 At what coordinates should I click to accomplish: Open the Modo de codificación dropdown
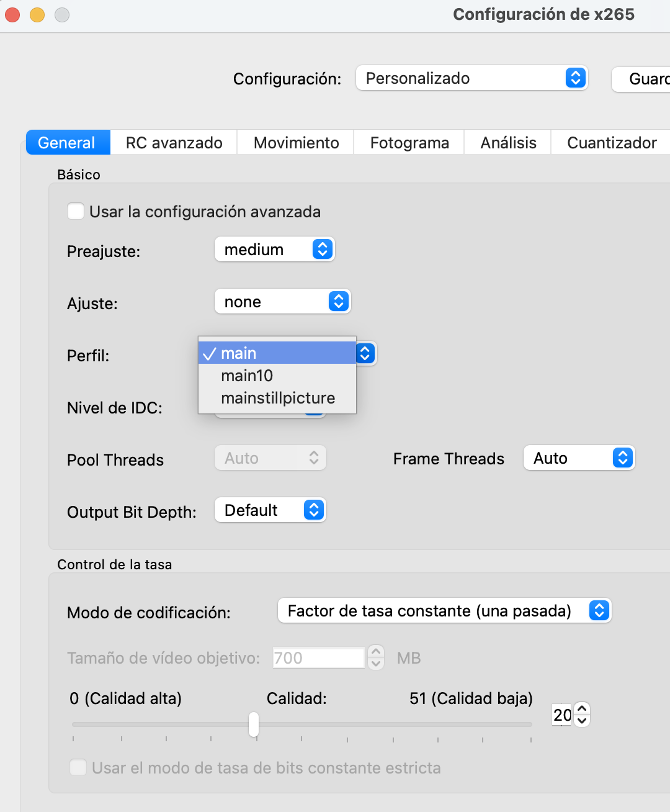click(x=444, y=610)
